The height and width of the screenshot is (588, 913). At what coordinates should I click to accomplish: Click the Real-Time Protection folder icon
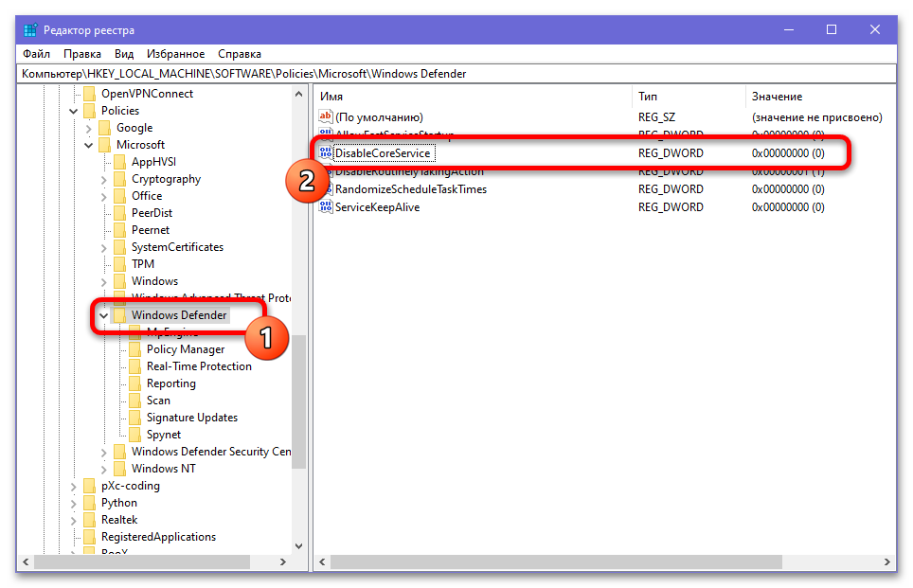(x=135, y=366)
